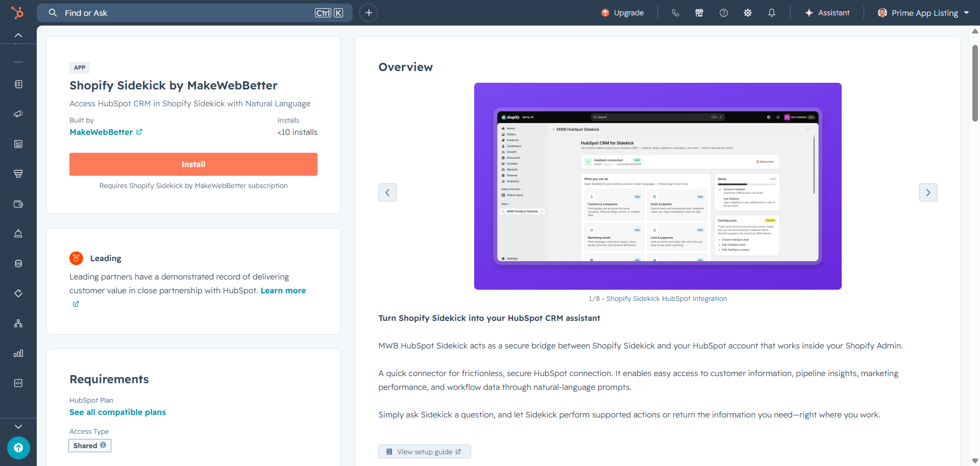Screen dimensions: 980x466
Task: Open the wallet icon in sidebar
Action: tap(18, 204)
